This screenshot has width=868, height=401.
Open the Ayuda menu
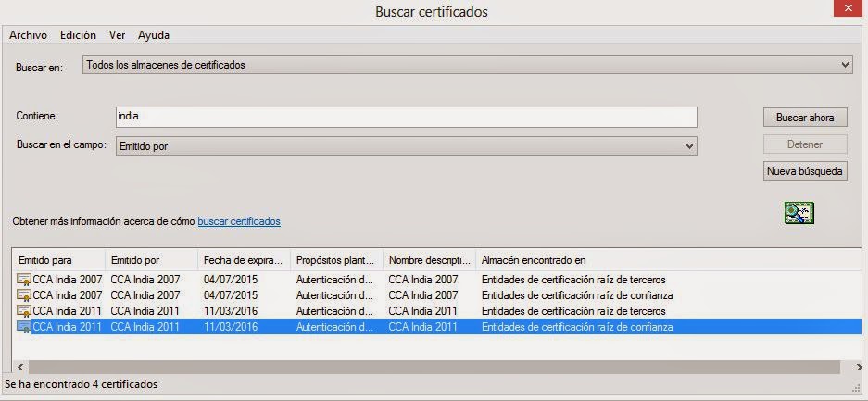click(x=153, y=35)
